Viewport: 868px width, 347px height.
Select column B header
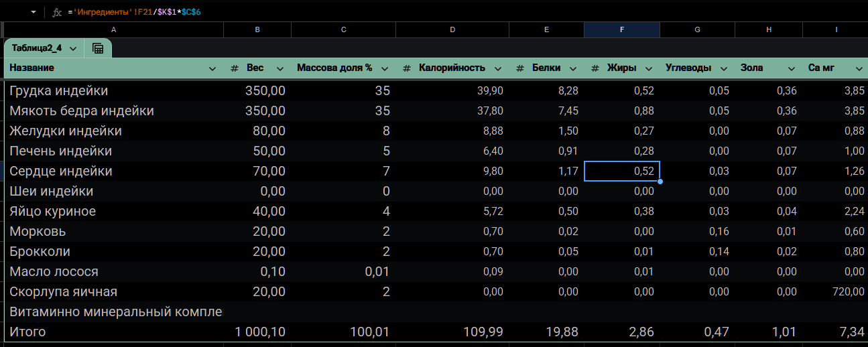tap(257, 29)
